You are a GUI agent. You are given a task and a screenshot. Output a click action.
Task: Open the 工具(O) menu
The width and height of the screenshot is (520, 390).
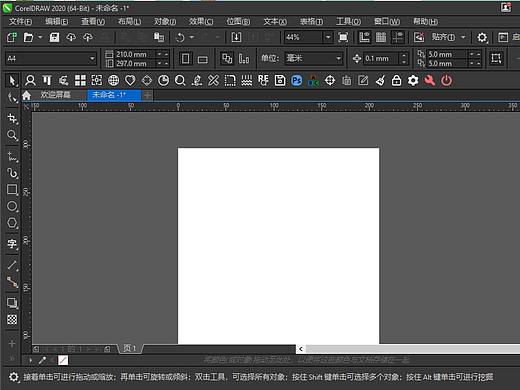[x=348, y=22]
